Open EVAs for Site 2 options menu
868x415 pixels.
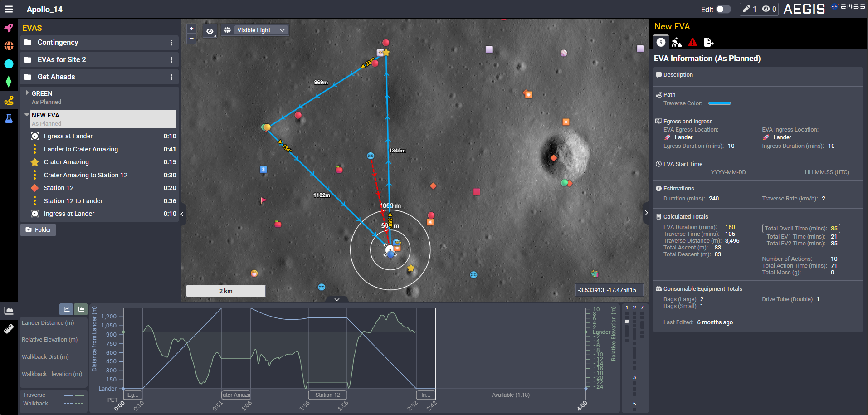point(171,60)
